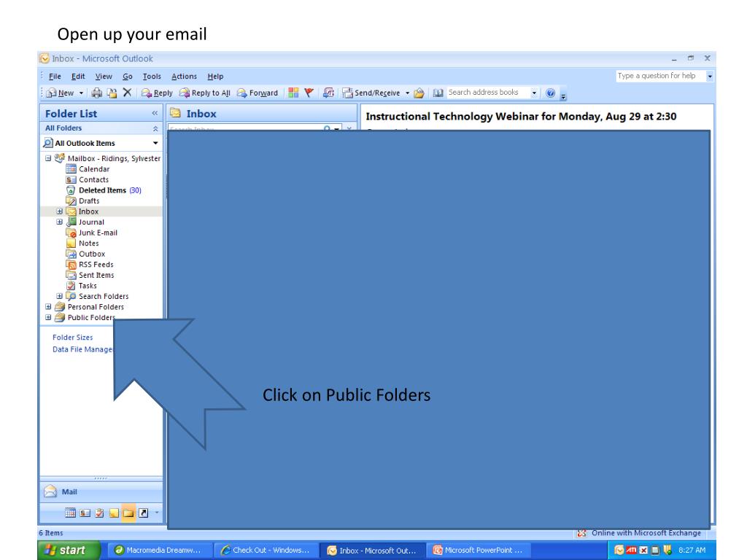The height and width of the screenshot is (560, 747).
Task: Open the Outbox folder
Action: (92, 254)
